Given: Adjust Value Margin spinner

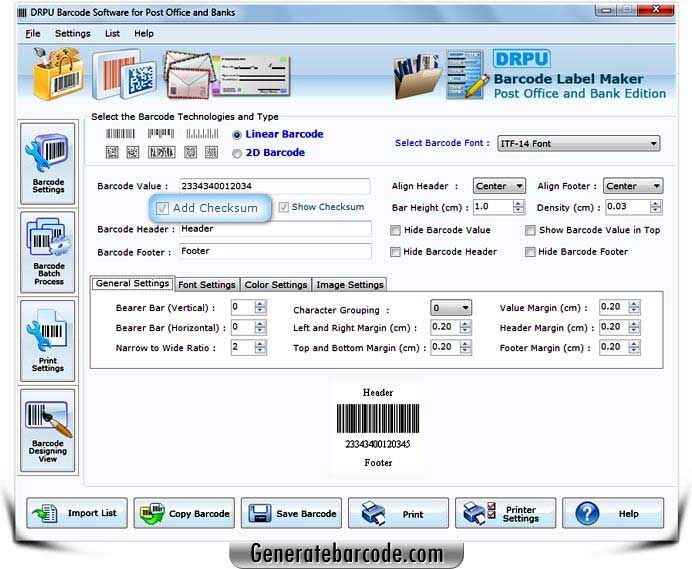Looking at the screenshot, I should (x=634, y=307).
